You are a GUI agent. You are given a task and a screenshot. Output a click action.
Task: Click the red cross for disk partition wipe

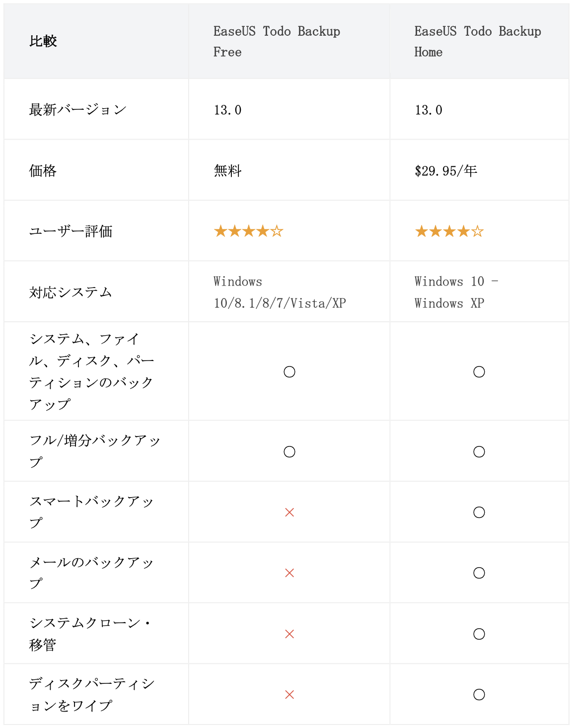289,695
